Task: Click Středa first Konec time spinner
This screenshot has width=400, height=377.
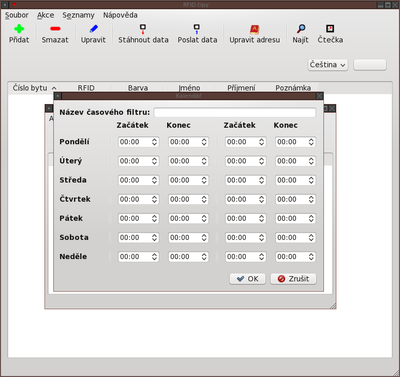Action: [188, 180]
